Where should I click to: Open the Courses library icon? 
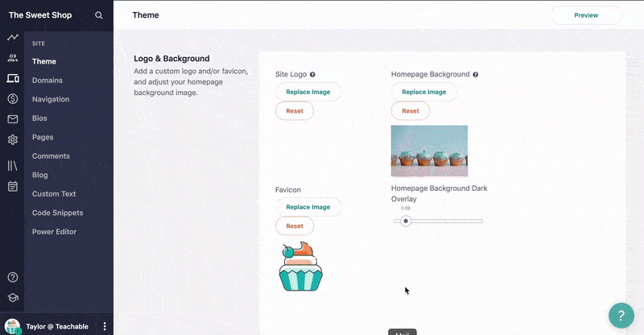(x=13, y=166)
